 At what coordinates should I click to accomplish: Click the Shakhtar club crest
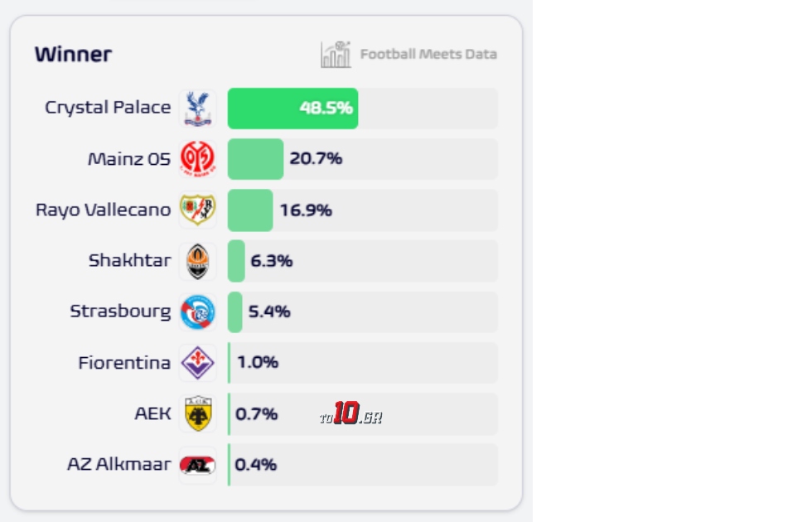pos(197,261)
